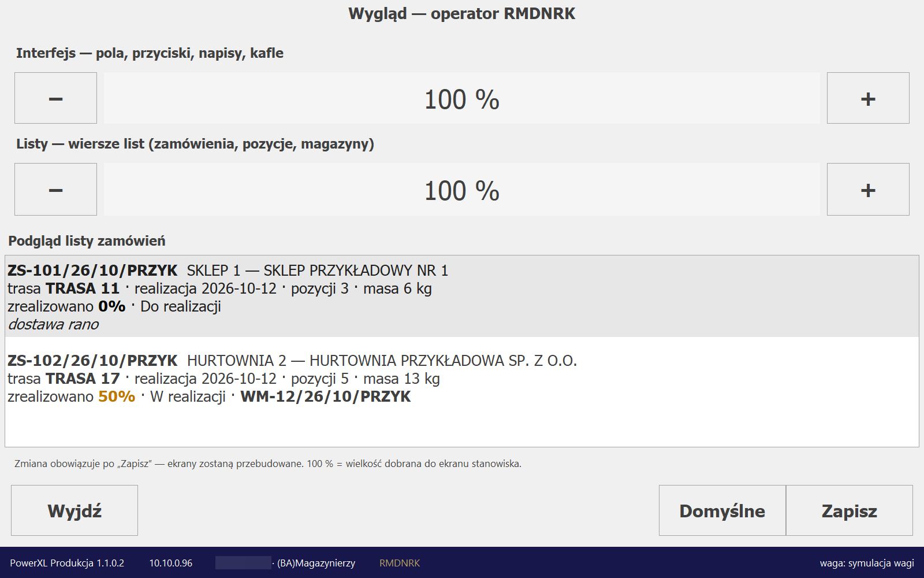
Task: Restore defaults with Domyślne
Action: (722, 510)
